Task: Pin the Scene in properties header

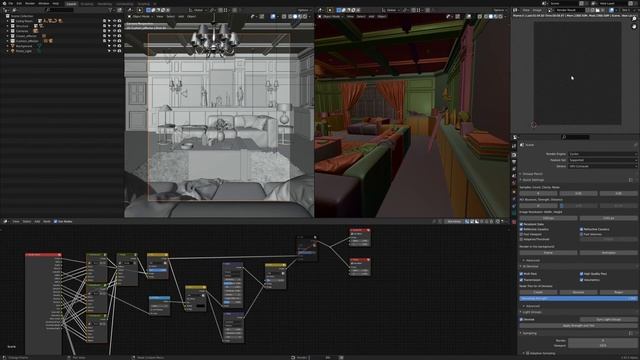Action: pos(636,145)
